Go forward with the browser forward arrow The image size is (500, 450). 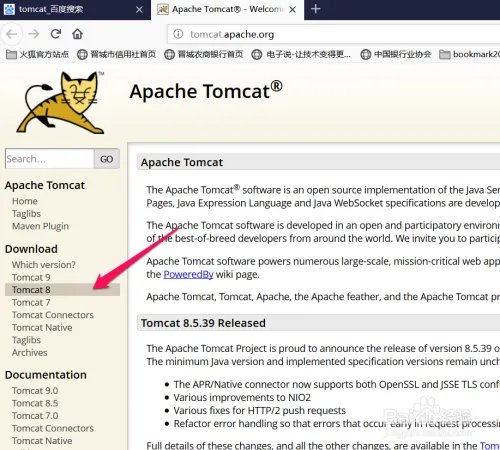tap(33, 34)
